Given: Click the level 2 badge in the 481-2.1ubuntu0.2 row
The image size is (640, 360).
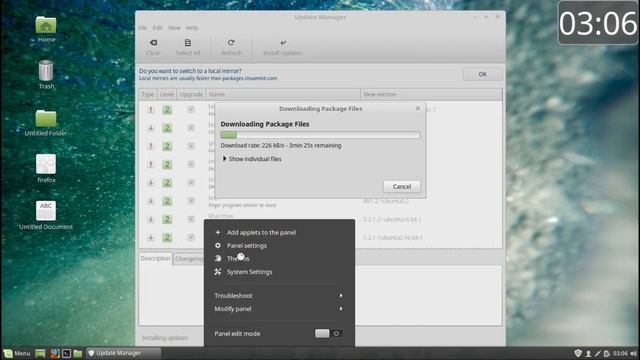Looking at the screenshot, I should tap(167, 201).
